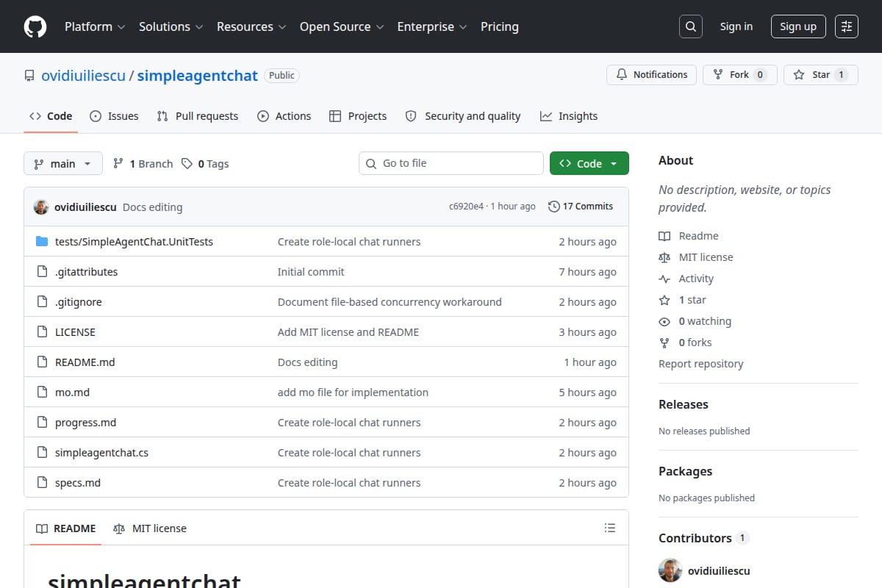Image resolution: width=882 pixels, height=588 pixels.
Task: Expand the Resources menu
Action: click(x=251, y=26)
